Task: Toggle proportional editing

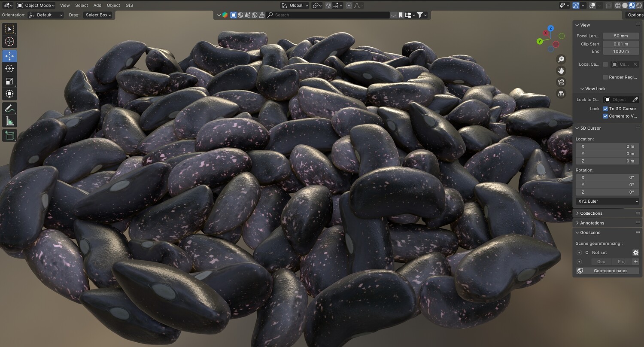Action: coord(349,6)
